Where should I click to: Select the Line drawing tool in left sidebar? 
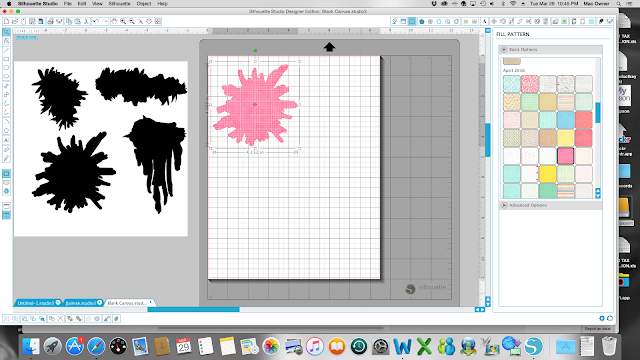click(x=6, y=50)
